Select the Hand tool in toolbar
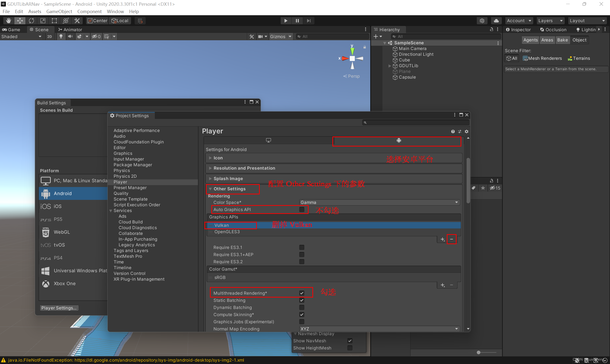 pos(9,20)
